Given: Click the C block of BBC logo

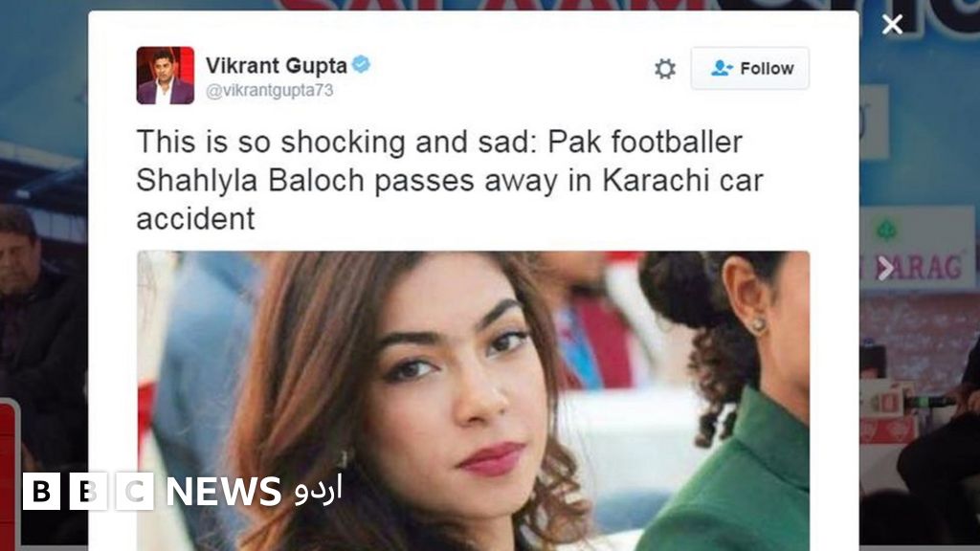Looking at the screenshot, I should [135, 491].
